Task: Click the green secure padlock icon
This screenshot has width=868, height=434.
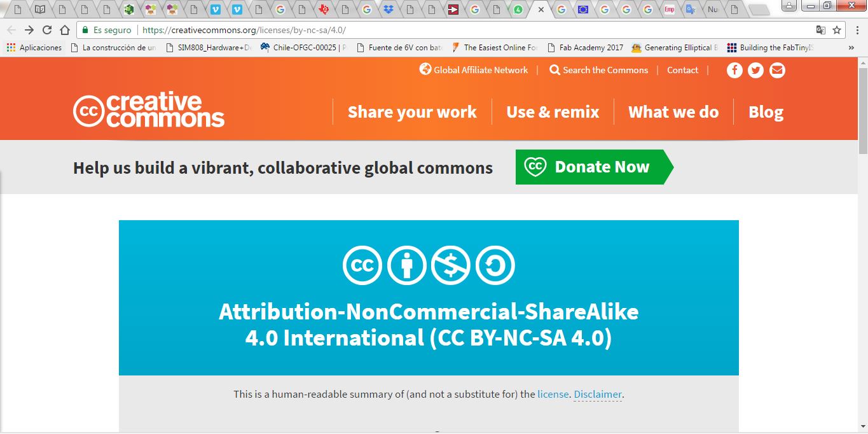Action: pyautogui.click(x=85, y=30)
